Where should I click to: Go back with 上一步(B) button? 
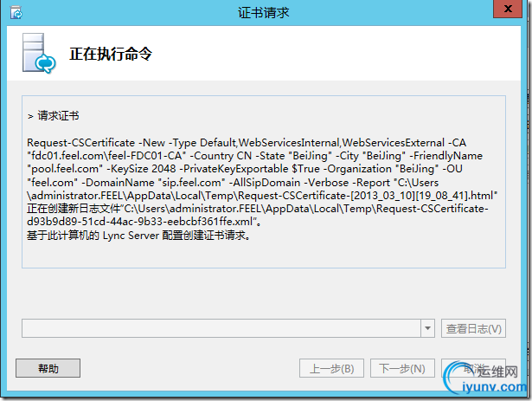click(331, 368)
